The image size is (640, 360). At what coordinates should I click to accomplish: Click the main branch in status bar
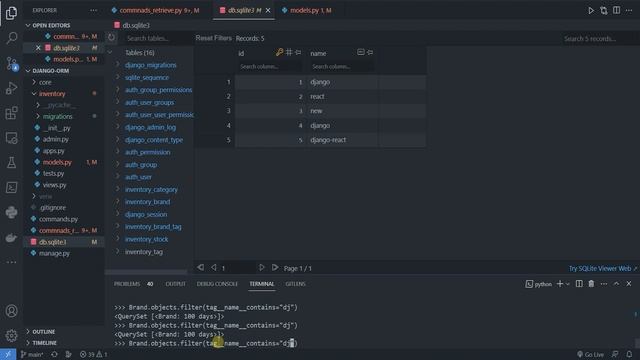[x=32, y=354]
